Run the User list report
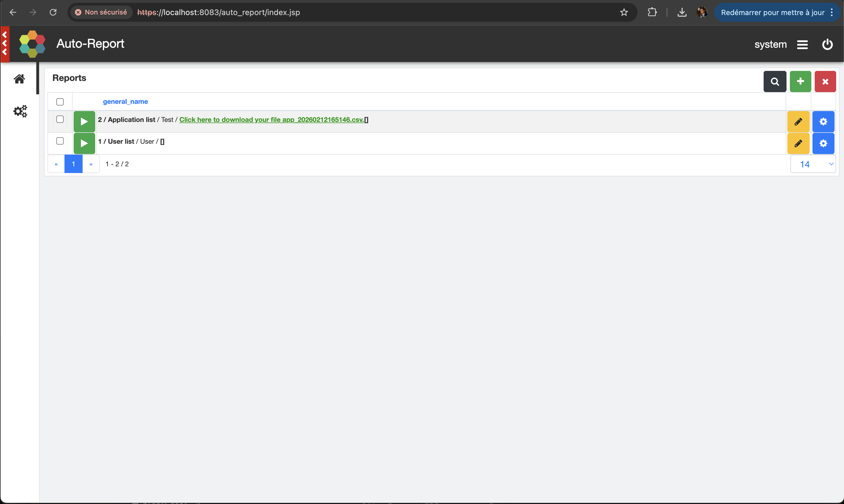The width and height of the screenshot is (844, 504). tap(84, 143)
